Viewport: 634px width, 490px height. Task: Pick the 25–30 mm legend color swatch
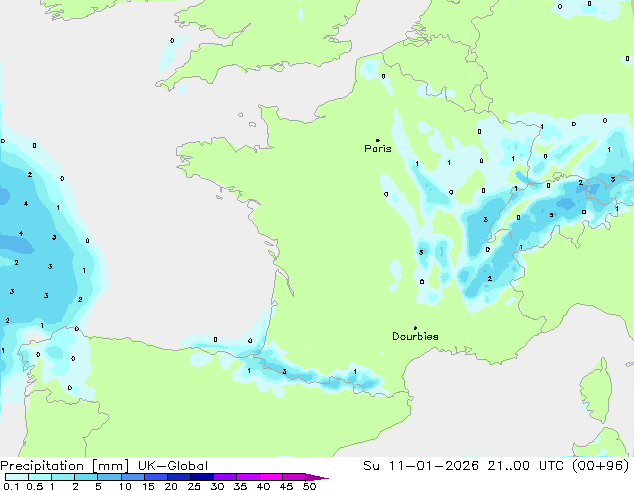(x=201, y=477)
